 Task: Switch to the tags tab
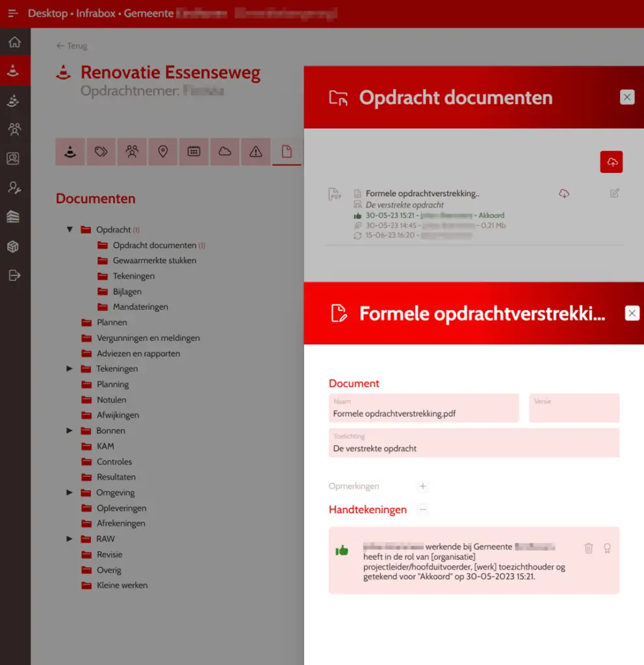tap(101, 151)
